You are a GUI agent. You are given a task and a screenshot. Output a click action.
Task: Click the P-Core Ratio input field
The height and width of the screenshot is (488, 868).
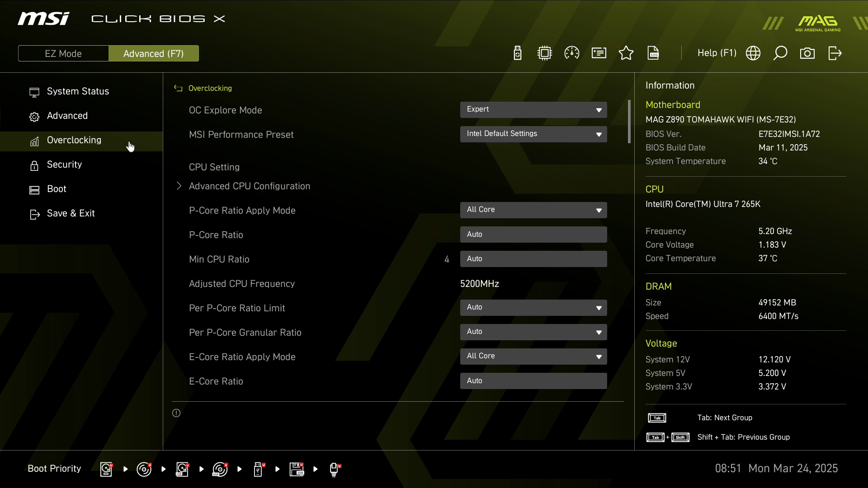click(x=533, y=235)
